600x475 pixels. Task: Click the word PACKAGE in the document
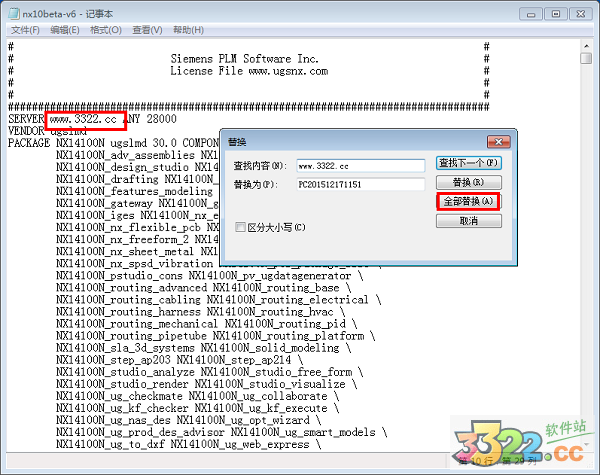coord(29,143)
